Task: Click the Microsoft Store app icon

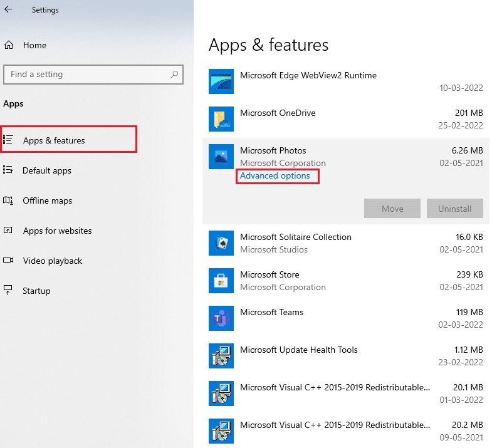Action: coord(221,281)
